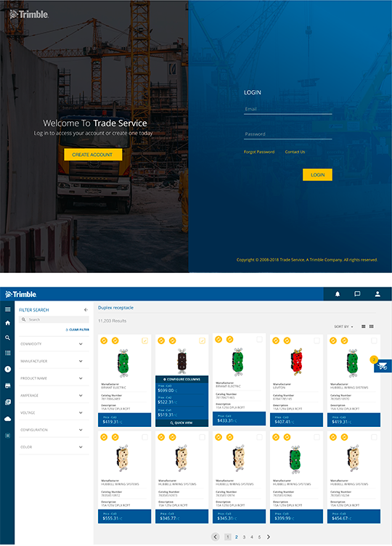Click Clear Filter link
The height and width of the screenshot is (546, 392).
(77, 330)
